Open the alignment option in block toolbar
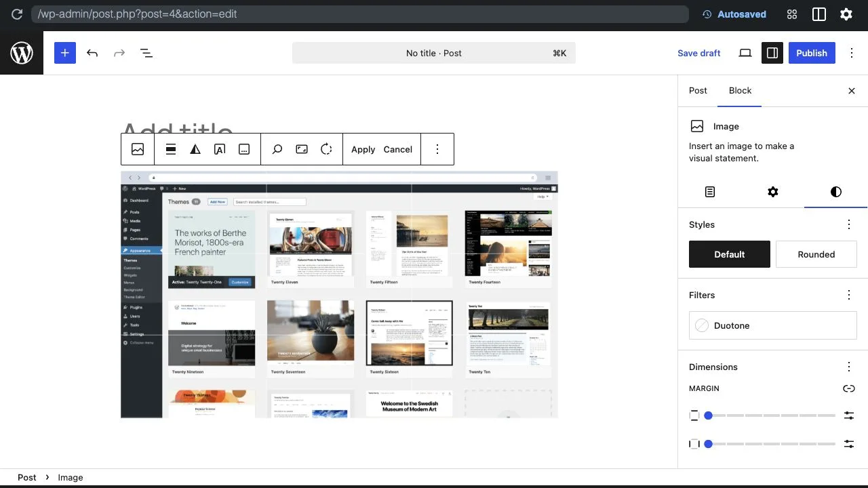The width and height of the screenshot is (868, 488). pyautogui.click(x=171, y=149)
